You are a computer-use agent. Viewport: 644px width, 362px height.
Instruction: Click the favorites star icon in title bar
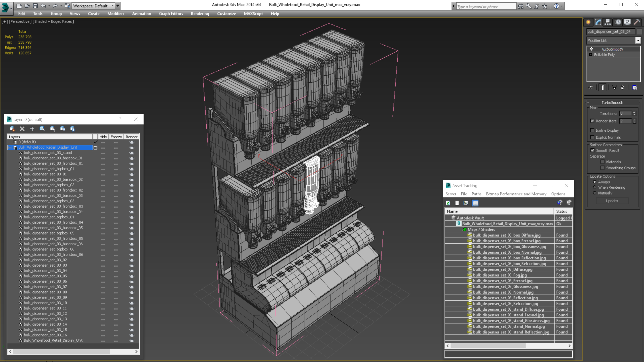click(545, 6)
